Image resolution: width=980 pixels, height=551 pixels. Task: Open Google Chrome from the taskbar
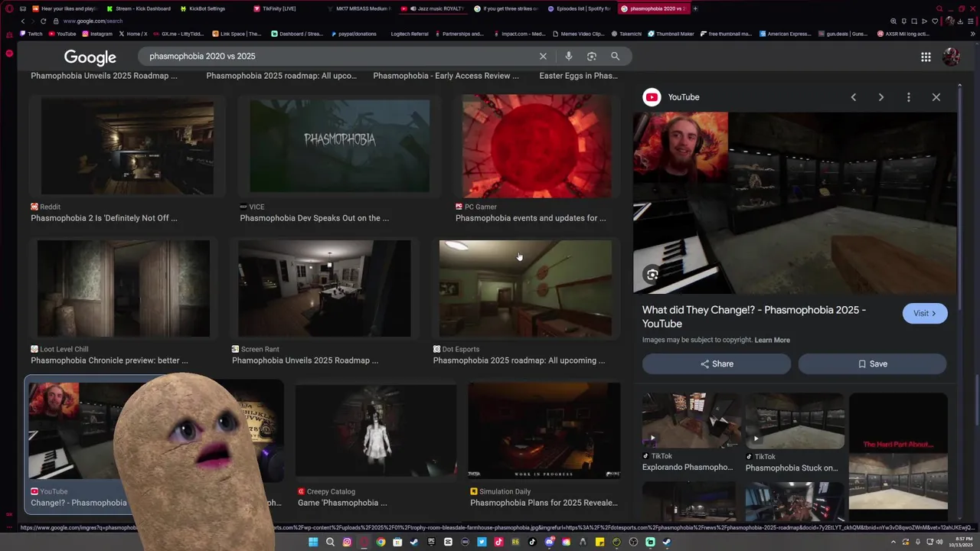(381, 542)
